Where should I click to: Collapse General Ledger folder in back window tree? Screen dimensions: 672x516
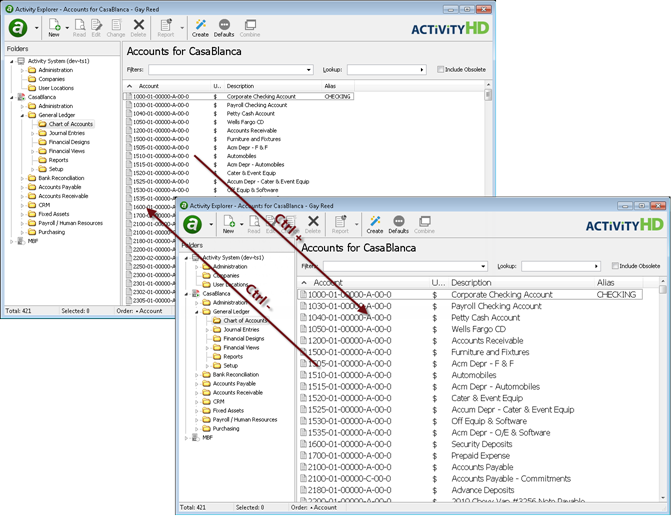tap(22, 115)
